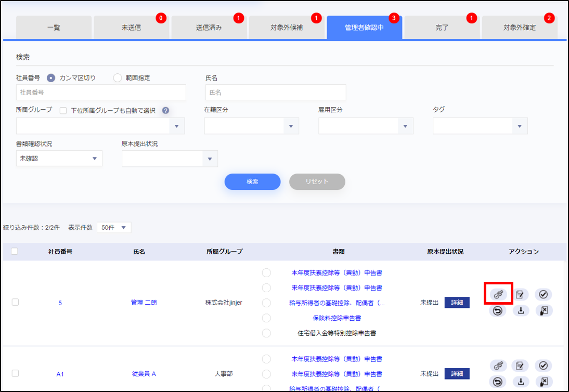Check 下位所属グループも自動で選択 checkbox
The image size is (569, 392).
pyautogui.click(x=63, y=111)
